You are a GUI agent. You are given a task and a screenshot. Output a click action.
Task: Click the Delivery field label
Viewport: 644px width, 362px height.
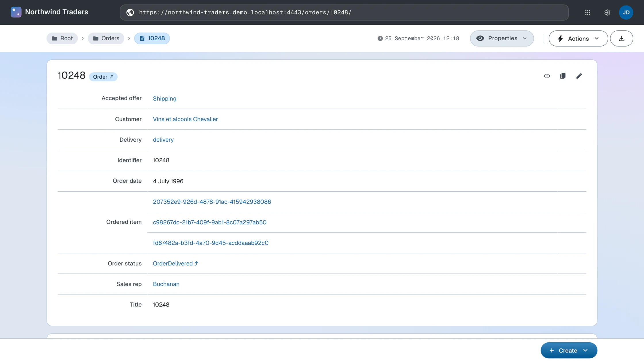[131, 140]
